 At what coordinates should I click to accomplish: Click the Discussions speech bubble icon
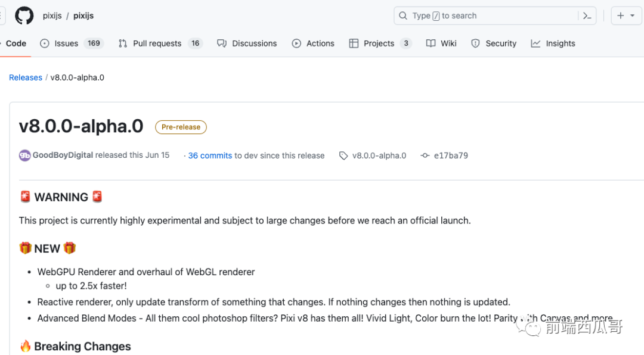[222, 43]
